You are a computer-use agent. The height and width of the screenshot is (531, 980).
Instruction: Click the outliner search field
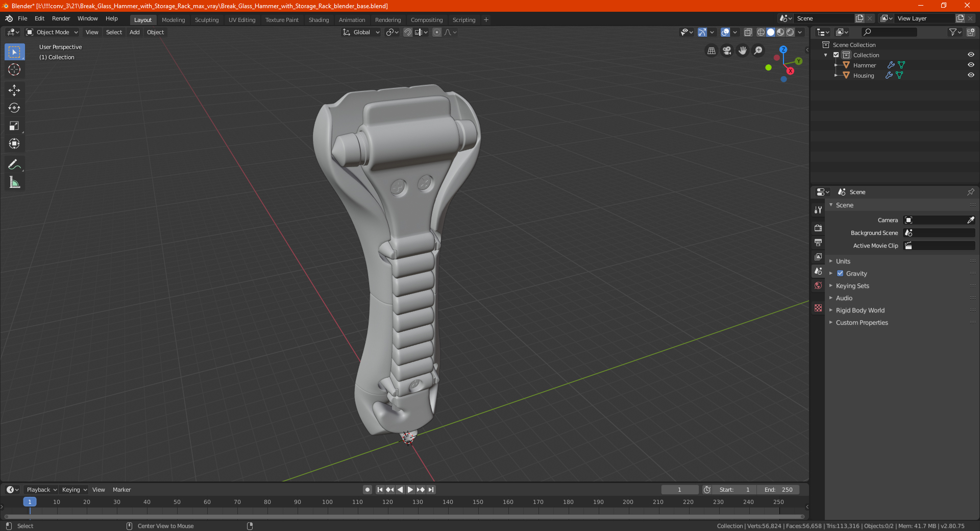[889, 32]
